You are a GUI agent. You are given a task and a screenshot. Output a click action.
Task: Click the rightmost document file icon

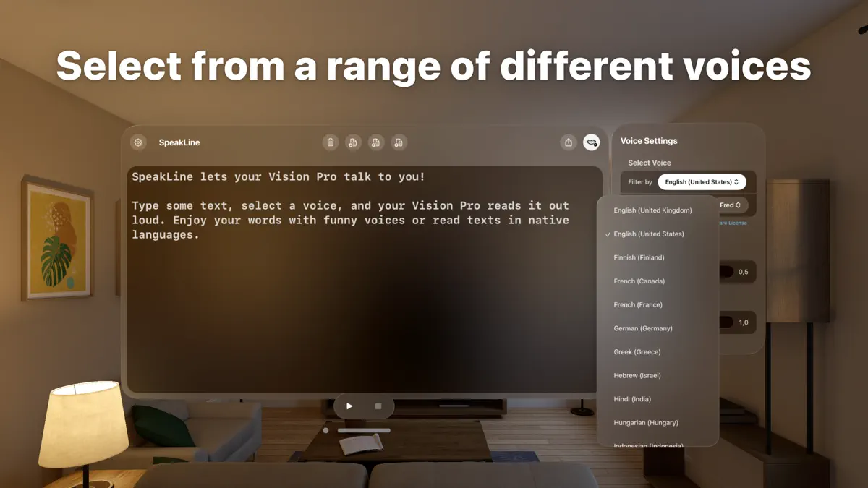[399, 142]
